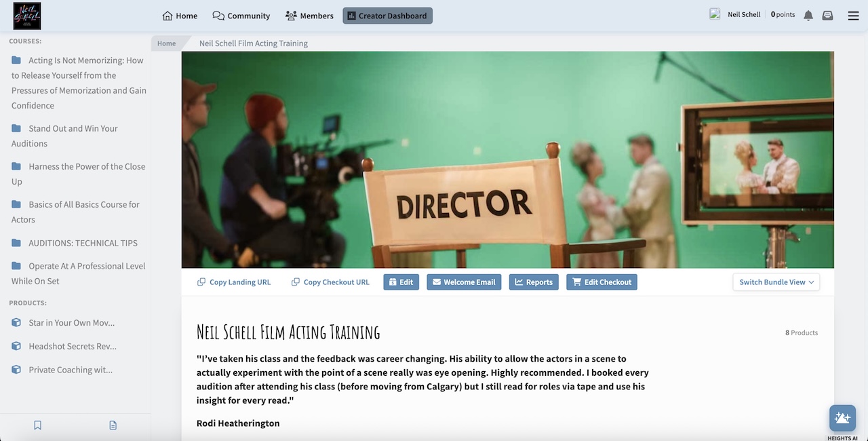Click the Neil Schell Film Acting Training breadcrumb
The width and height of the screenshot is (868, 441).
254,43
